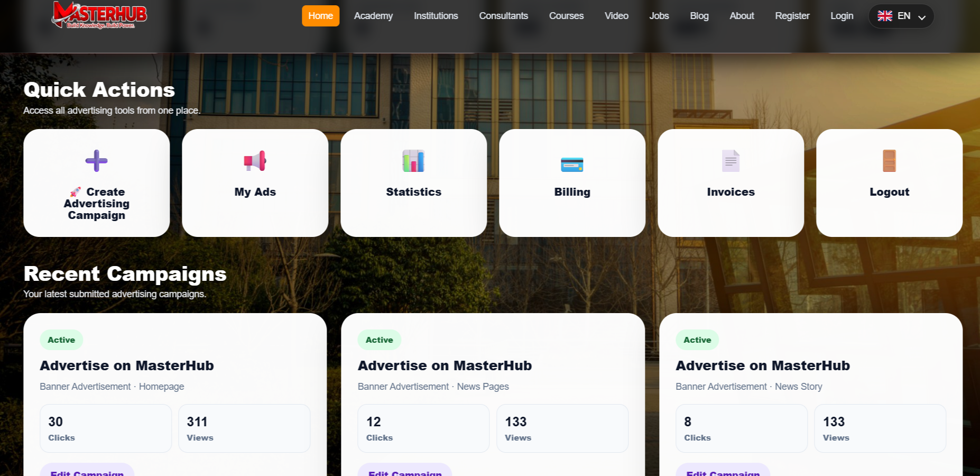Image resolution: width=980 pixels, height=476 pixels.
Task: Click the Logout card
Action: (889, 183)
